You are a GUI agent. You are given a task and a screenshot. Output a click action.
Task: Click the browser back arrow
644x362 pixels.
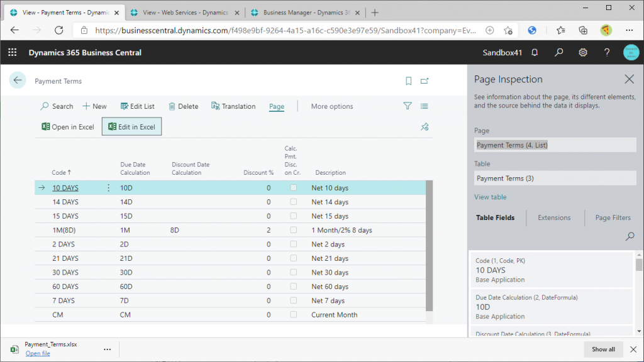coord(15,30)
